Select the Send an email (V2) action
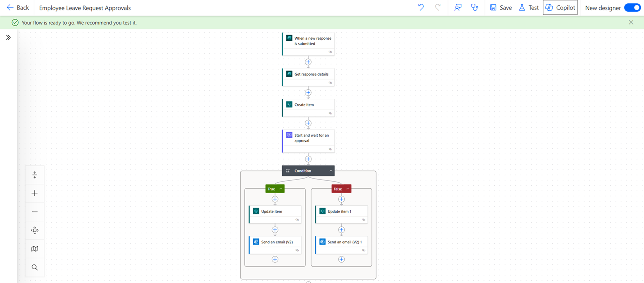Viewport: 644px width, 283px height. tap(275, 245)
